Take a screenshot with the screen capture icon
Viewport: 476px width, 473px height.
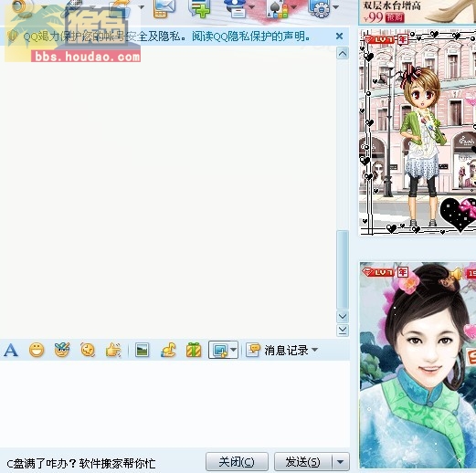click(220, 350)
